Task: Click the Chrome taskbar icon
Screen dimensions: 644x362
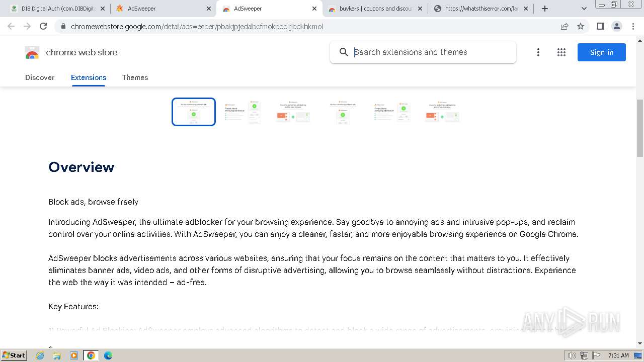Action: pyautogui.click(x=91, y=355)
